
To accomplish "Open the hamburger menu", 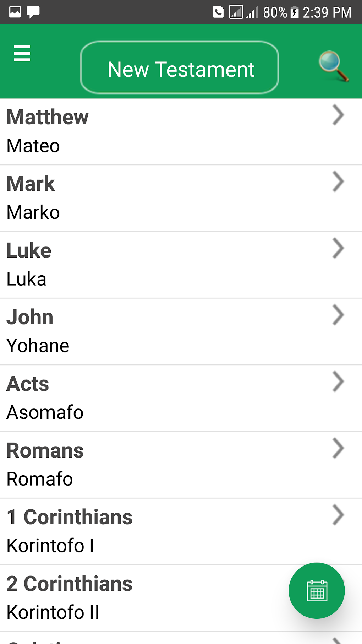I will 22,54.
